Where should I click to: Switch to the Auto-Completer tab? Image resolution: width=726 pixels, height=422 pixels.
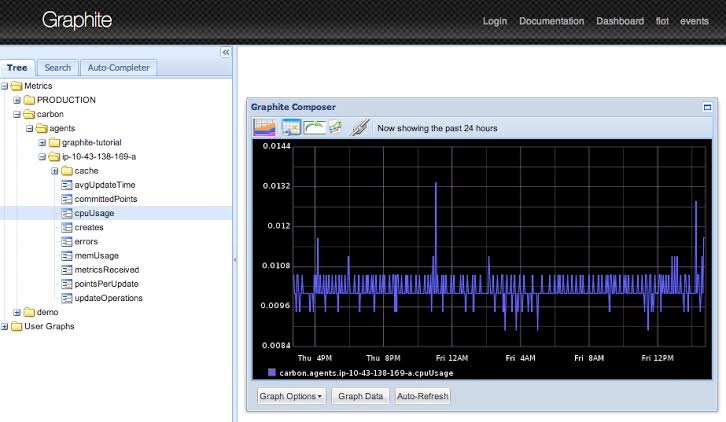pyautogui.click(x=119, y=68)
